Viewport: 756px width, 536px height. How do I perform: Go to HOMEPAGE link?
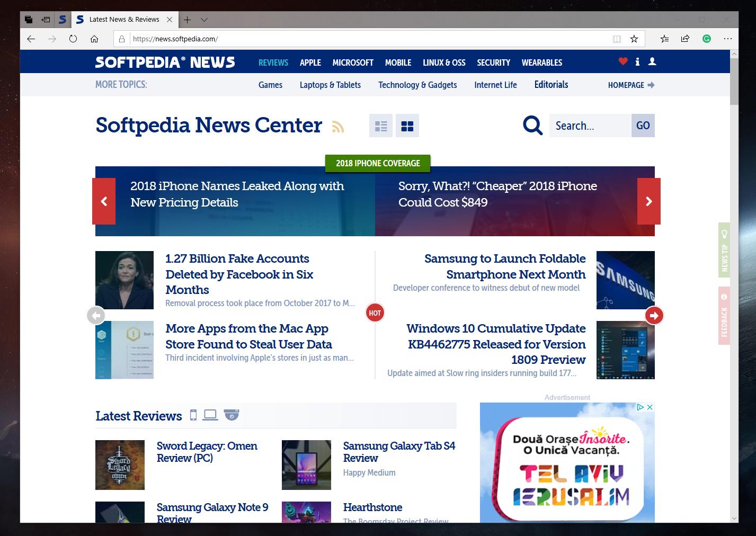631,85
